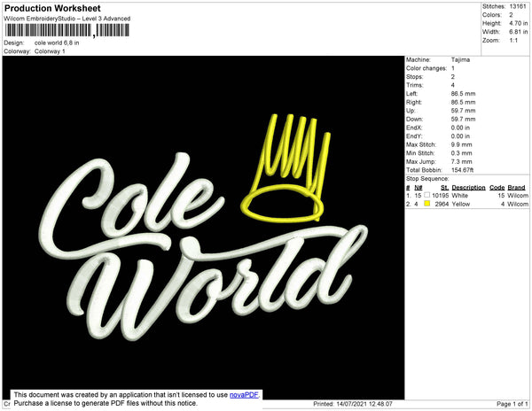
Task: Click the Min Stitch value '0.3 mm'
Action: coord(461,153)
